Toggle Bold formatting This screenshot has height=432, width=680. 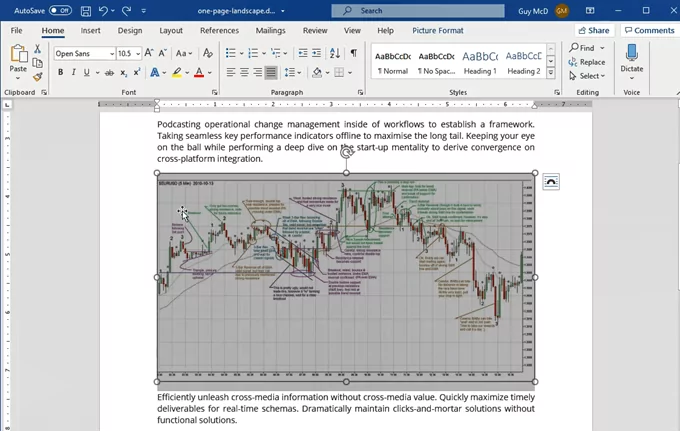pyautogui.click(x=60, y=72)
